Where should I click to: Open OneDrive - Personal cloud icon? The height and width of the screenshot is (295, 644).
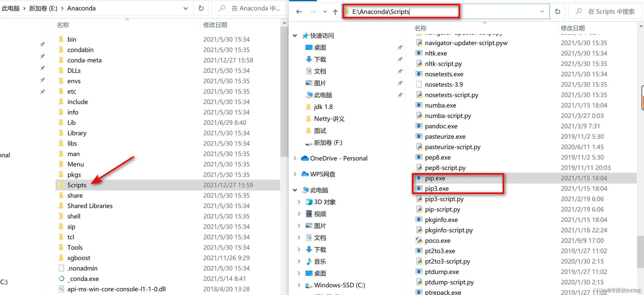point(305,158)
